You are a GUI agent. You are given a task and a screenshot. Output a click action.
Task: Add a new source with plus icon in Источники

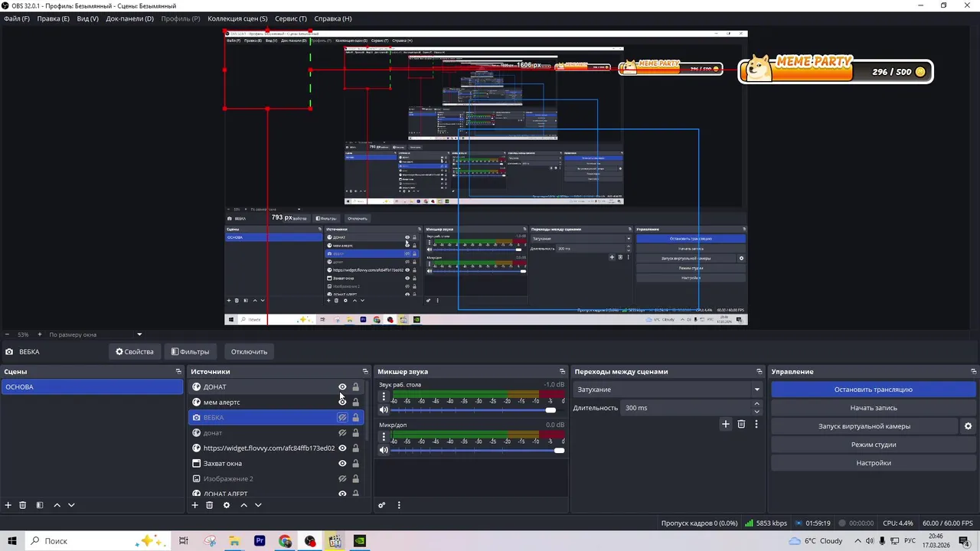[x=194, y=505]
